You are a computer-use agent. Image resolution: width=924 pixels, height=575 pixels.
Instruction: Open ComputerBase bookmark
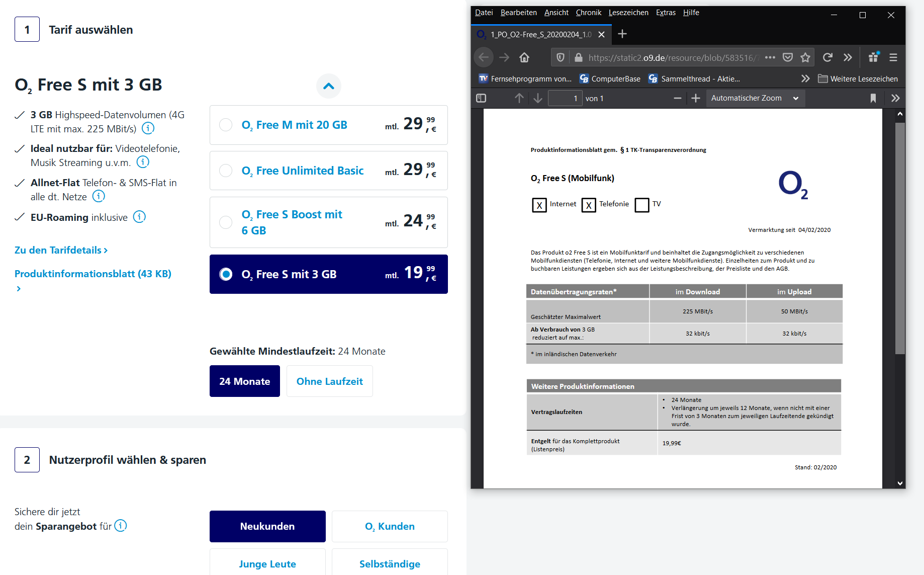(x=610, y=78)
